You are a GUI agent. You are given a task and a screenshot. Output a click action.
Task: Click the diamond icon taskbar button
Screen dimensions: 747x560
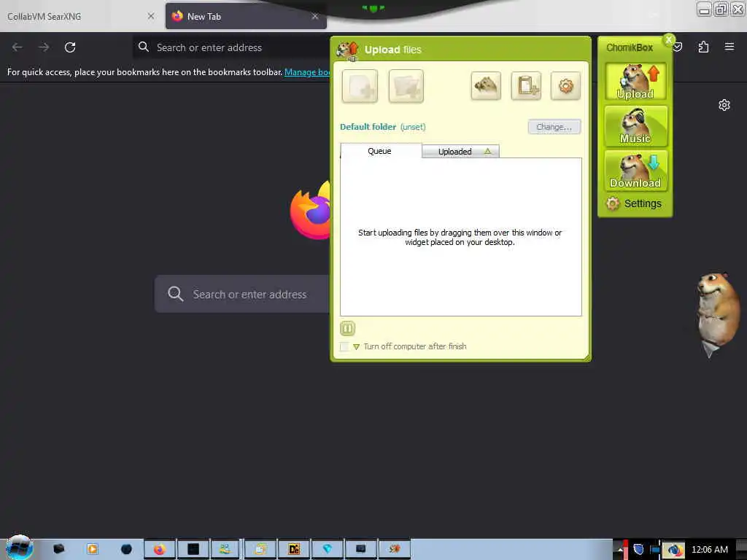328,549
